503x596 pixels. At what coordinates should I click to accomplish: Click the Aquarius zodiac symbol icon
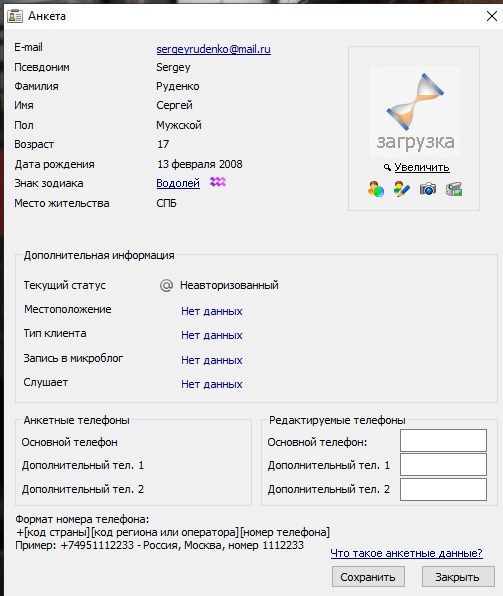point(218,182)
